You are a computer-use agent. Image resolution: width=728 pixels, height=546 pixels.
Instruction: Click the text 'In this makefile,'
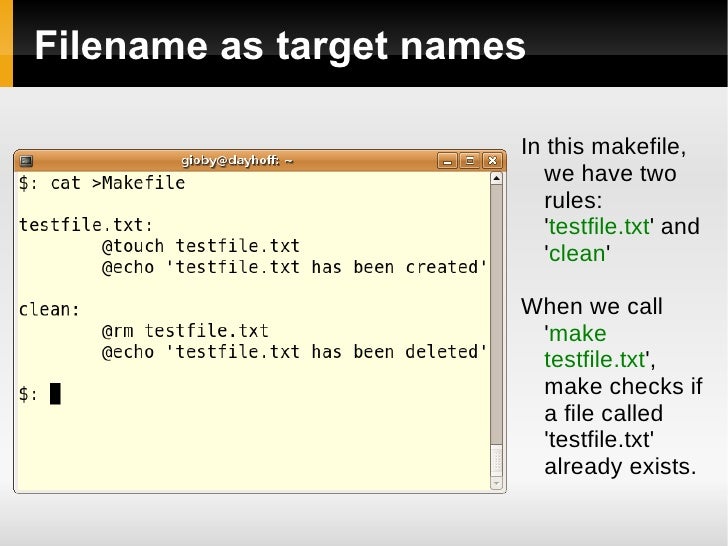(x=604, y=147)
